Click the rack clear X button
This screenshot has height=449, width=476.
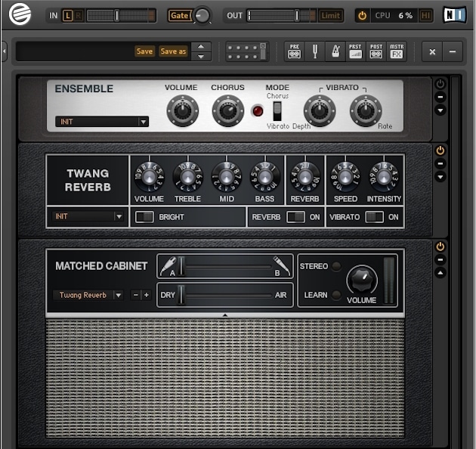tap(432, 51)
